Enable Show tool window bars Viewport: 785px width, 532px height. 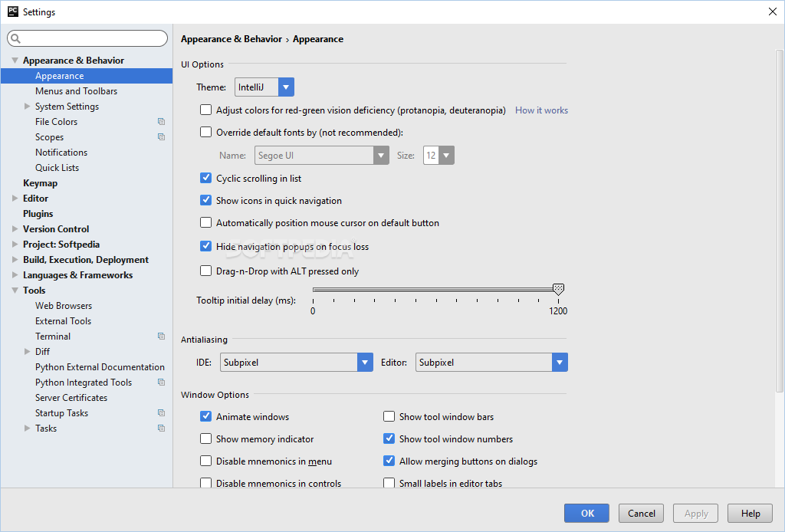click(389, 416)
